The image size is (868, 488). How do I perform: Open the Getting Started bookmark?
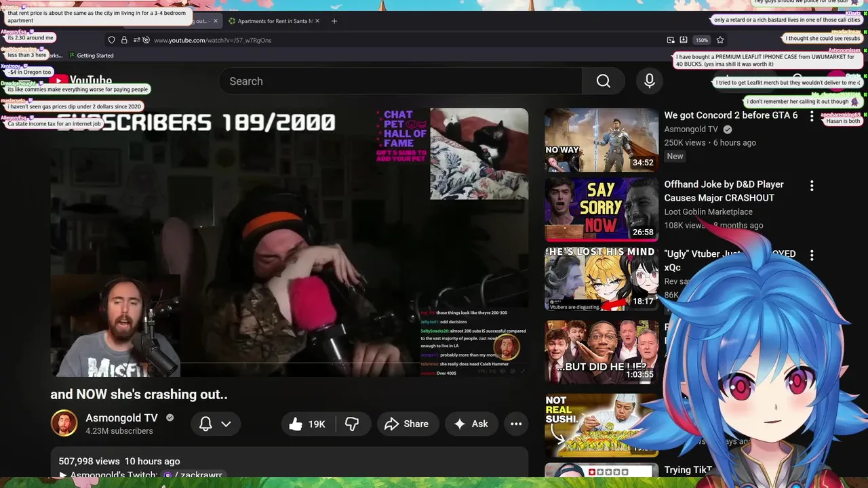90,56
